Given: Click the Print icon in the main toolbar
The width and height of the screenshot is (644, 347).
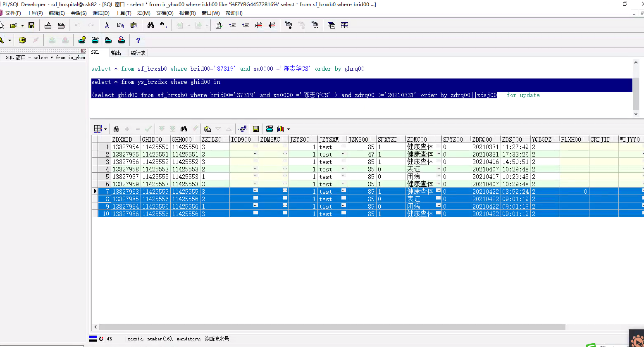Looking at the screenshot, I should pyautogui.click(x=48, y=25).
